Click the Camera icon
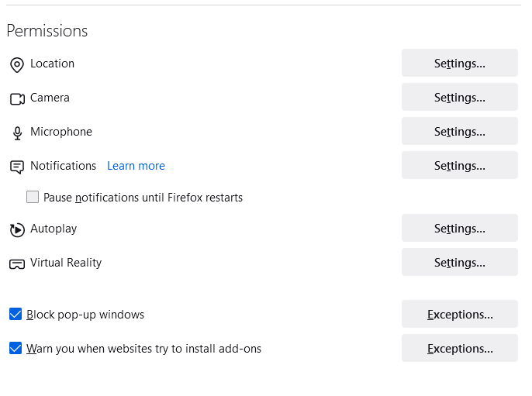Image resolution: width=532 pixels, height=396 pixels. 17,99
